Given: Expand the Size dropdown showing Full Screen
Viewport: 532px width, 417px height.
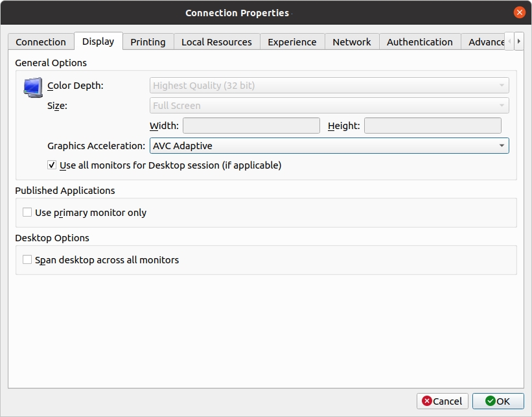Looking at the screenshot, I should coord(329,106).
